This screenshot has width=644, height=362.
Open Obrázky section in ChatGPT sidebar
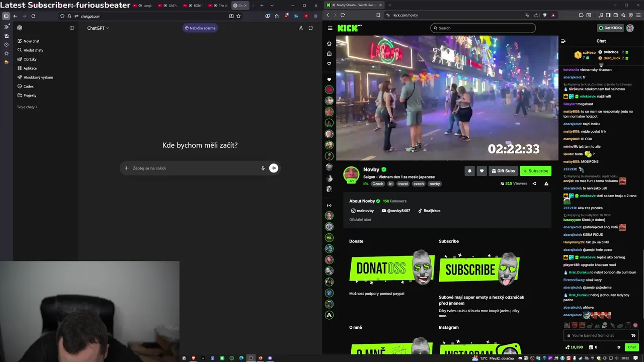click(x=27, y=59)
